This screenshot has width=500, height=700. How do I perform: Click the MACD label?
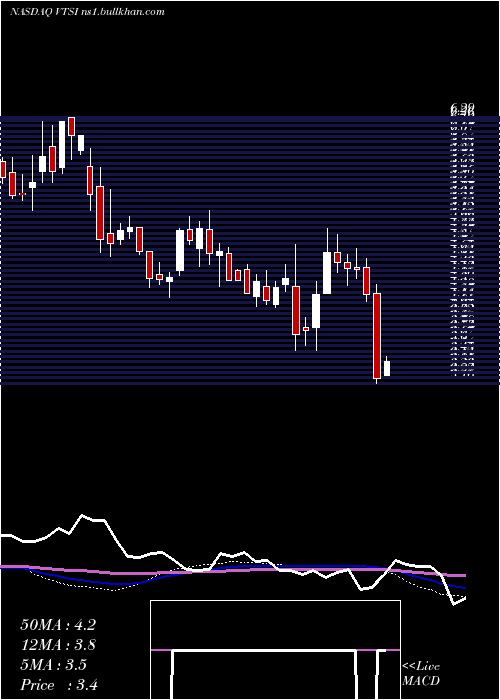point(421,681)
